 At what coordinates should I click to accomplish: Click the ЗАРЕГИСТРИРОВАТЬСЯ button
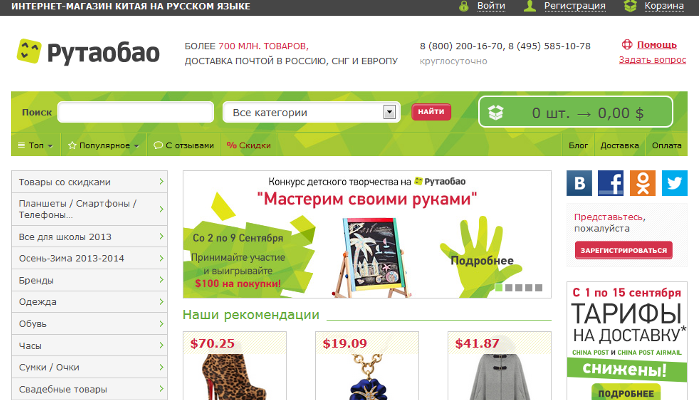[x=623, y=250]
